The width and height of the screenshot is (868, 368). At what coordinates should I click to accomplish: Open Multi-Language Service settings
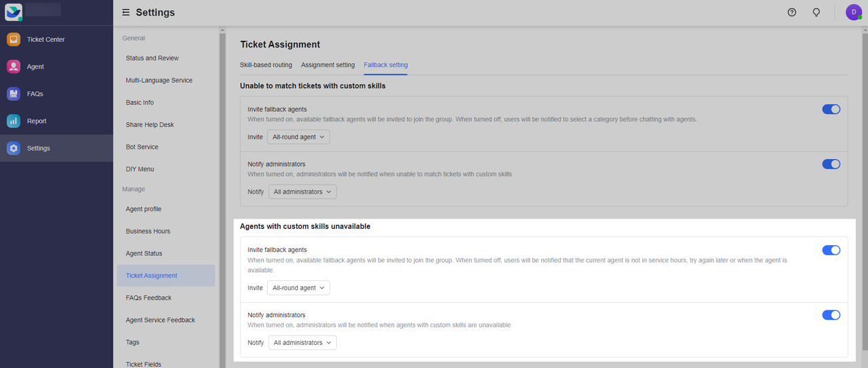[166, 80]
